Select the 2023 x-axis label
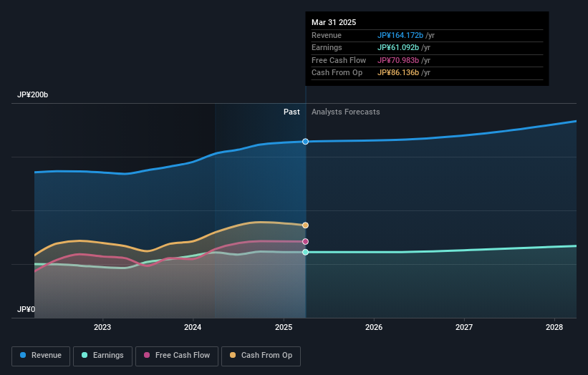 click(x=102, y=327)
